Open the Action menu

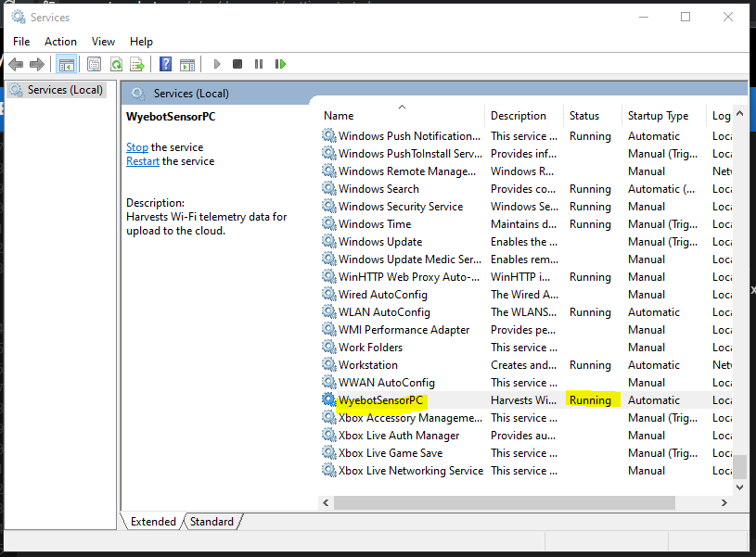point(60,41)
